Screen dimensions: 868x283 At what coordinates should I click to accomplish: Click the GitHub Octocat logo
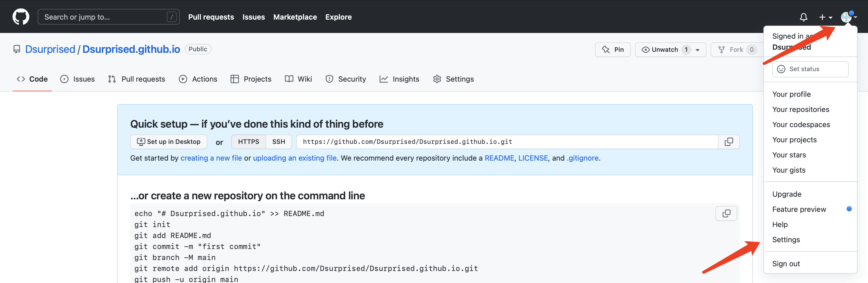[21, 16]
